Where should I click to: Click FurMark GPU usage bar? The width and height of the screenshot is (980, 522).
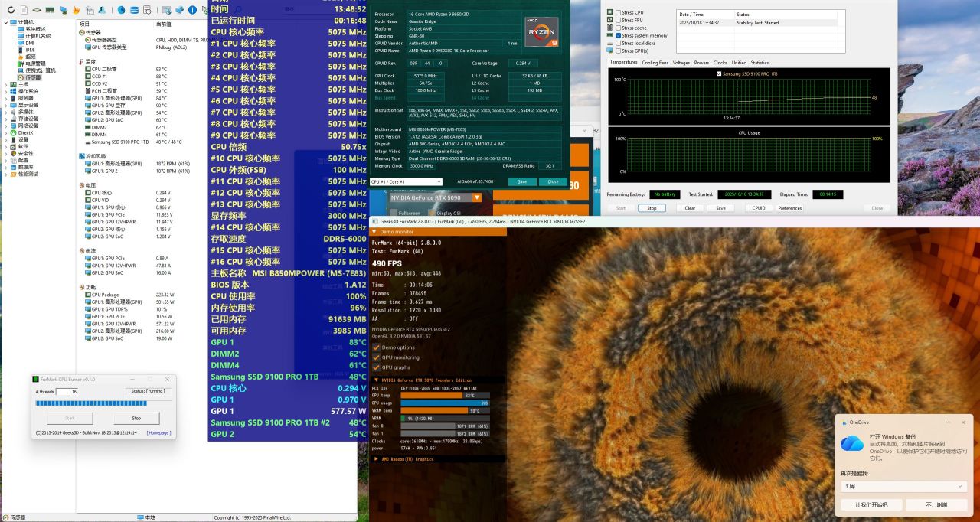pyautogui.click(x=446, y=403)
